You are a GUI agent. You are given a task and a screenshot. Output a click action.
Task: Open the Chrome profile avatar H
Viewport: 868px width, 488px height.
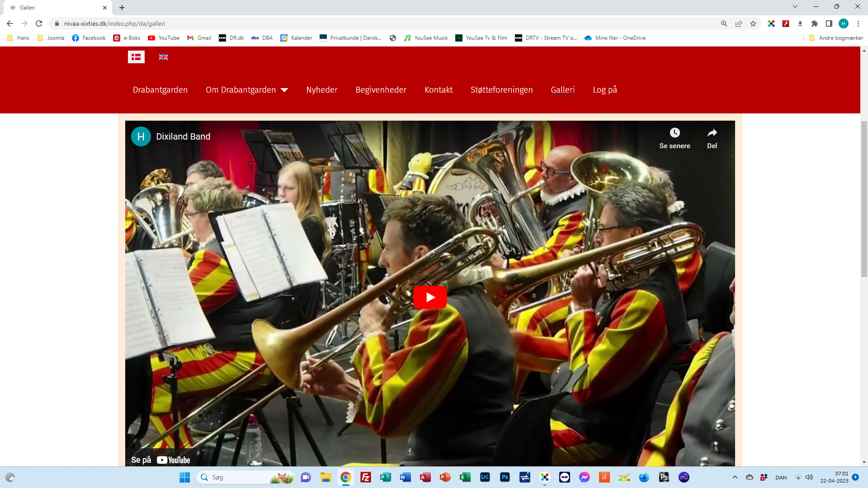coord(844,23)
